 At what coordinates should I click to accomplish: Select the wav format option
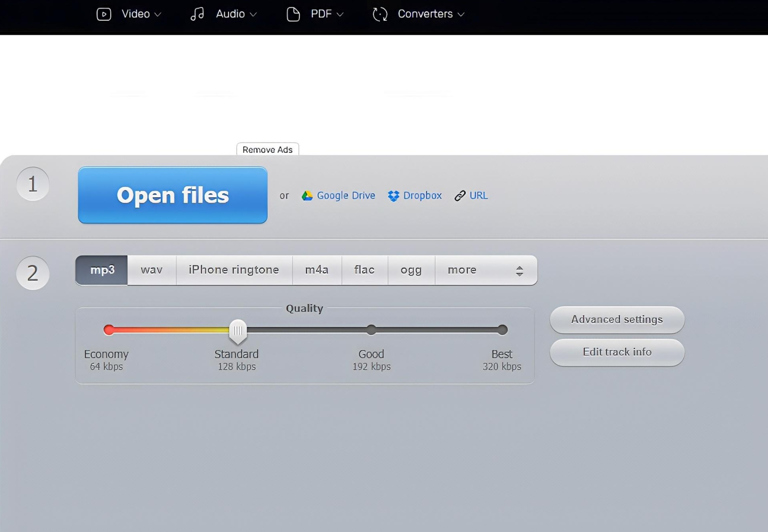[151, 270]
